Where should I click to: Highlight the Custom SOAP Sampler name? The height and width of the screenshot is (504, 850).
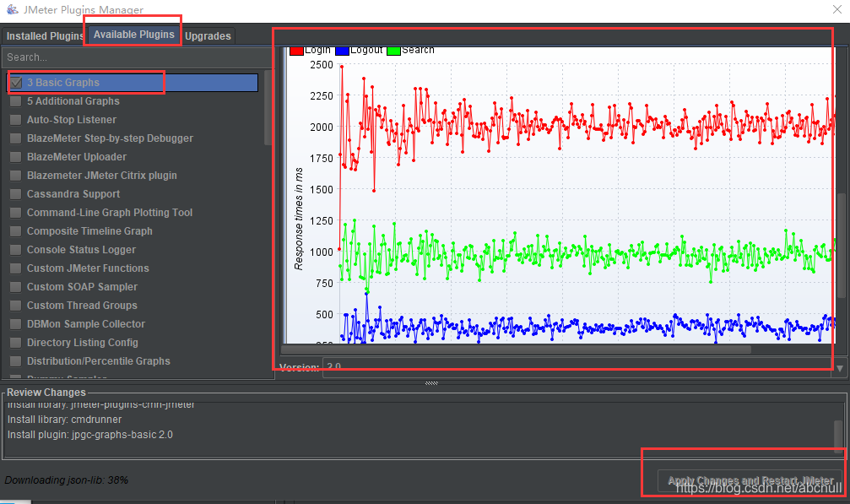point(83,287)
